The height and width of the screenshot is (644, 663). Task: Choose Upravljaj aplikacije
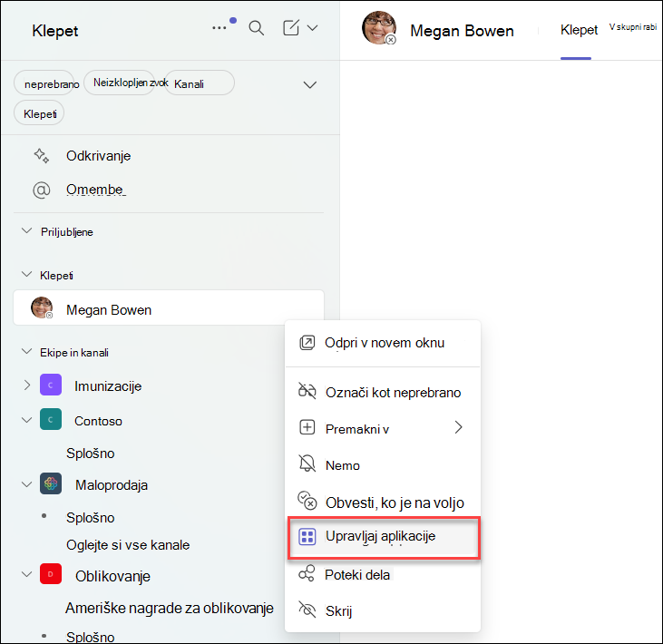[384, 538]
